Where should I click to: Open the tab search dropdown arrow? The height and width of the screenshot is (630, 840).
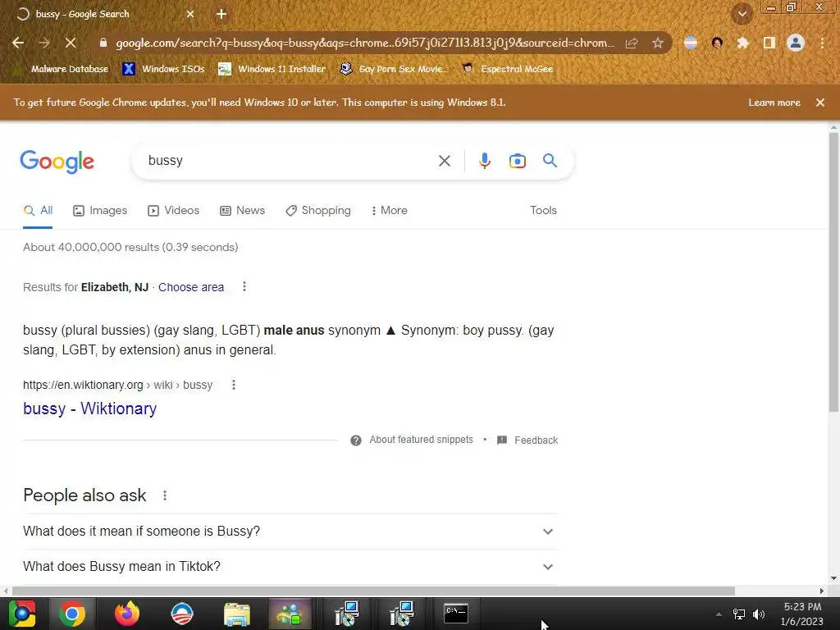tap(742, 14)
